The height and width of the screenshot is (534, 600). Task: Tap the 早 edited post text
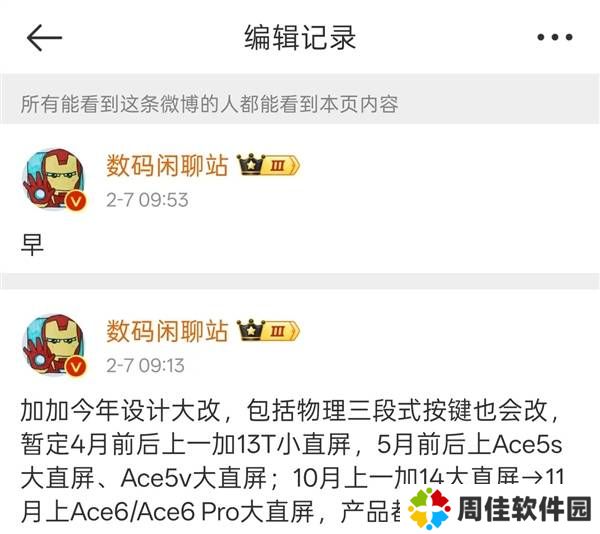click(33, 244)
